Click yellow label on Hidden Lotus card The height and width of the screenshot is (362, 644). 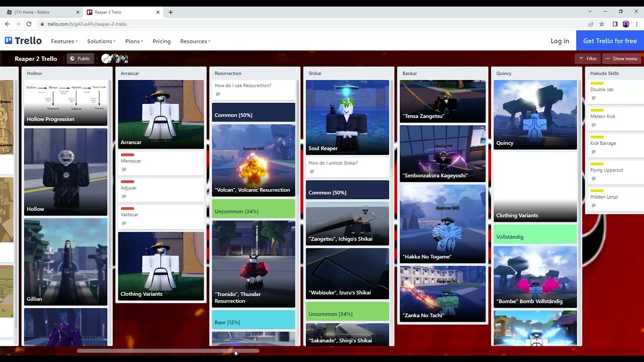[597, 191]
